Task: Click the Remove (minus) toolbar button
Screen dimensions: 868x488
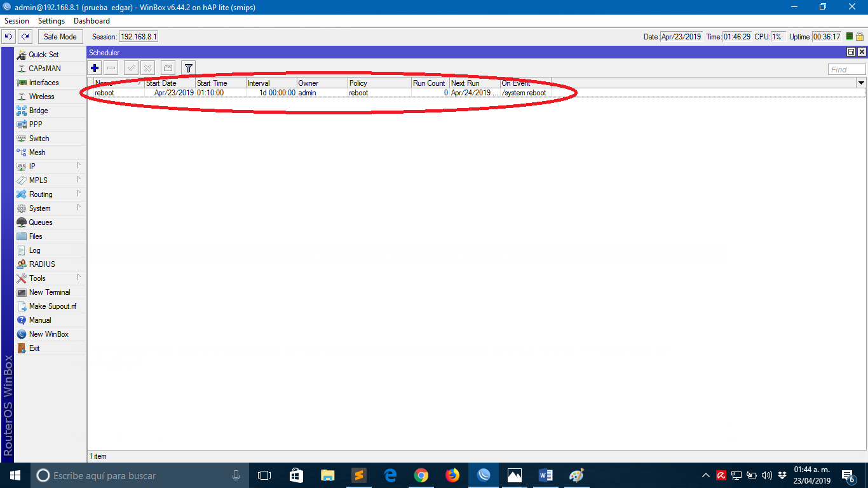Action: click(111, 68)
